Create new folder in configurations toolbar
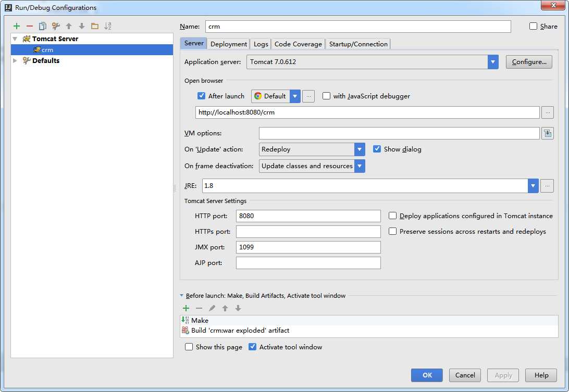Image resolution: width=569 pixels, height=392 pixels. pyautogui.click(x=95, y=26)
